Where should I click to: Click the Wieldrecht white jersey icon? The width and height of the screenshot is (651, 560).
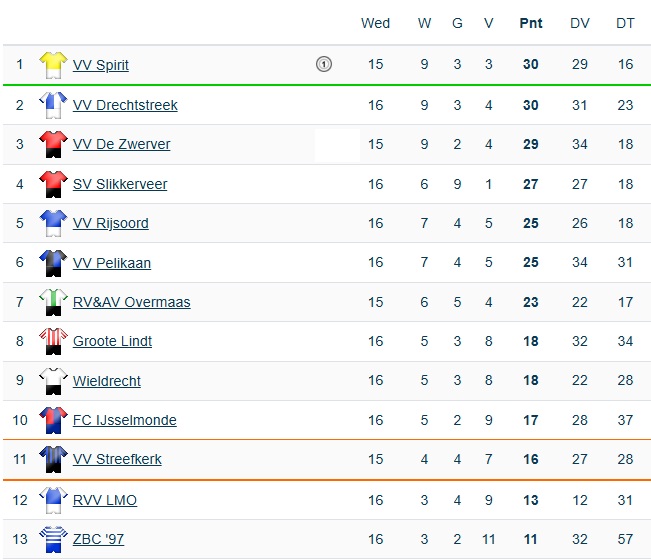click(x=53, y=381)
